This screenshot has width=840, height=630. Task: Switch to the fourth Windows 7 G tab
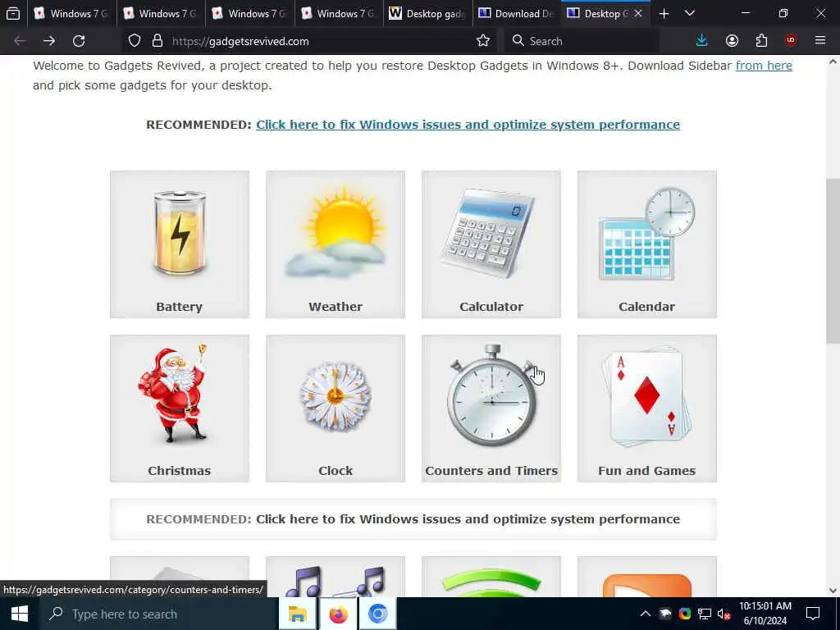(338, 13)
